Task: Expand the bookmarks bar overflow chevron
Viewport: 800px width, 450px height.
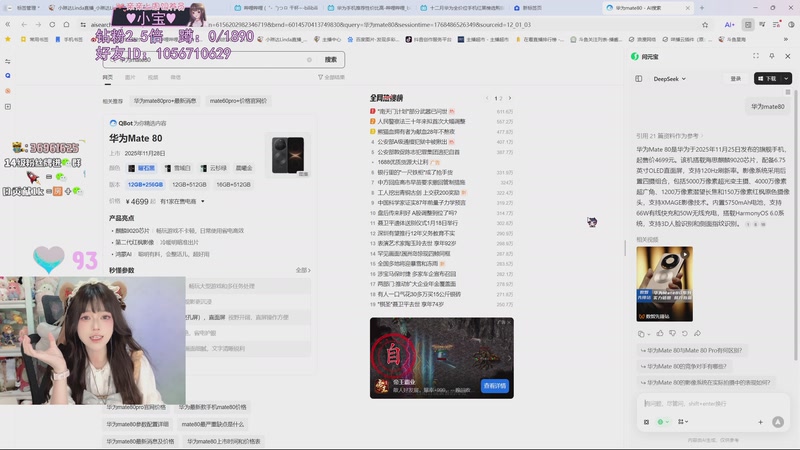Action: [x=786, y=39]
